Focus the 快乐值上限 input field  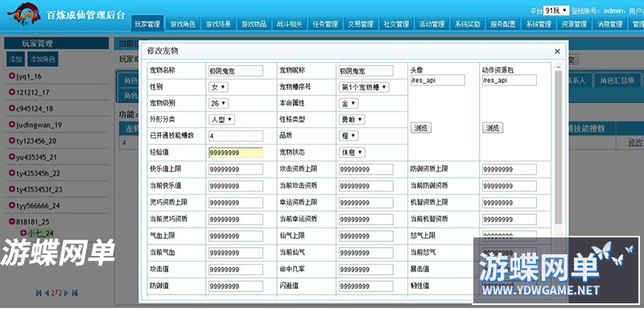point(236,170)
